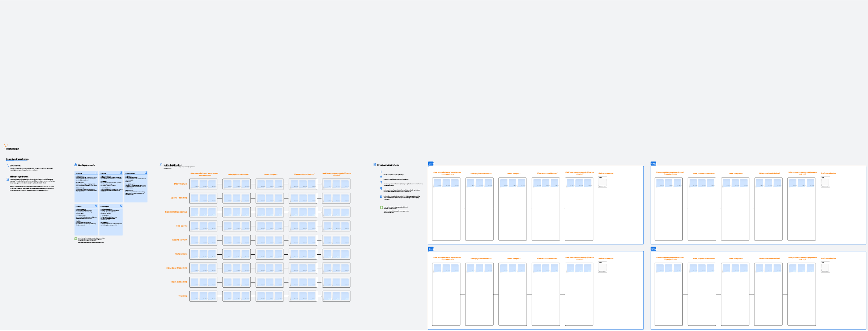
Task: Select the bottom-right group frame's blue tag
Action: [653, 249]
